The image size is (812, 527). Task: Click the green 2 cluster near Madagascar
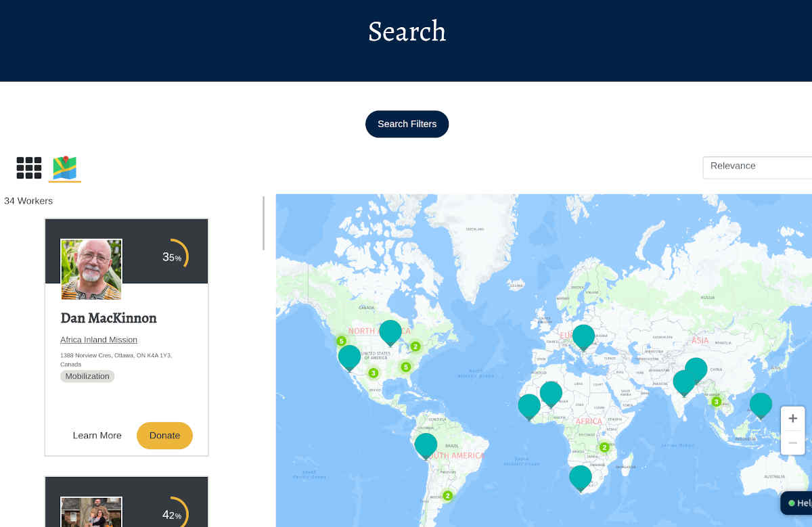pyautogui.click(x=603, y=447)
